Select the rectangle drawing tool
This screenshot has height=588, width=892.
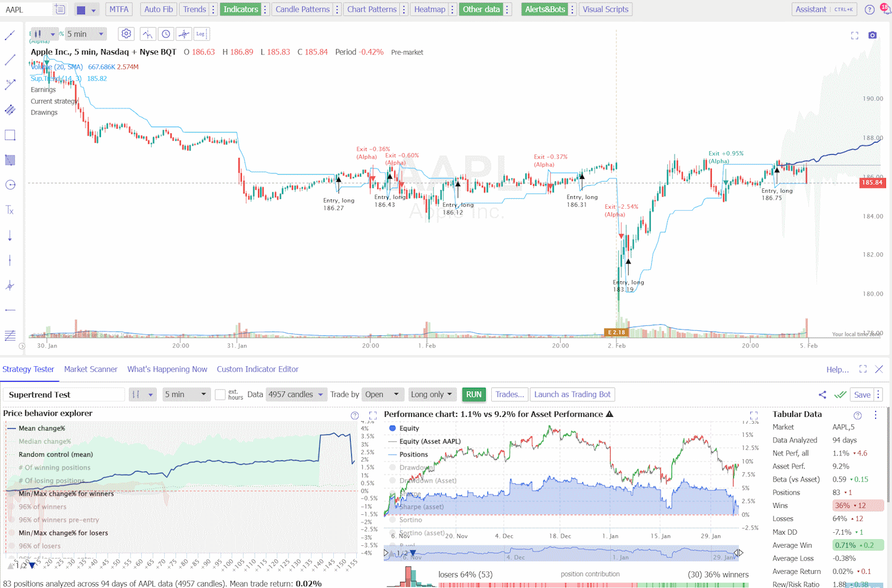10,134
